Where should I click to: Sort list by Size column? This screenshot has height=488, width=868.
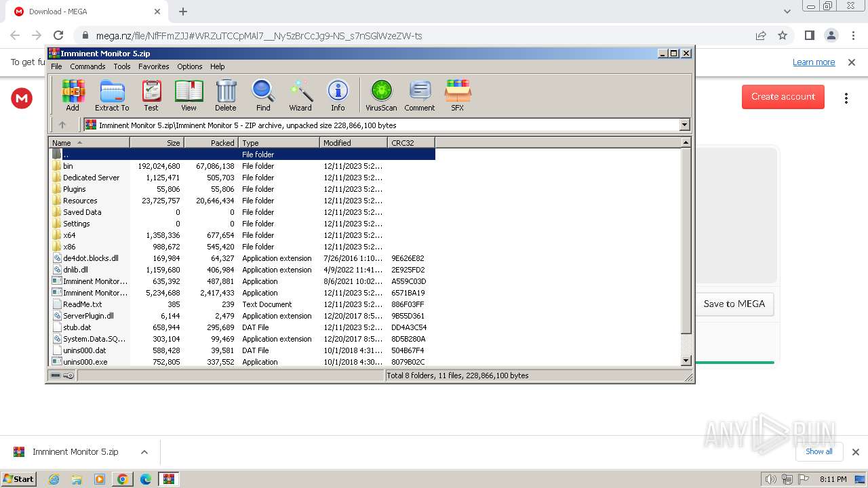coord(157,142)
